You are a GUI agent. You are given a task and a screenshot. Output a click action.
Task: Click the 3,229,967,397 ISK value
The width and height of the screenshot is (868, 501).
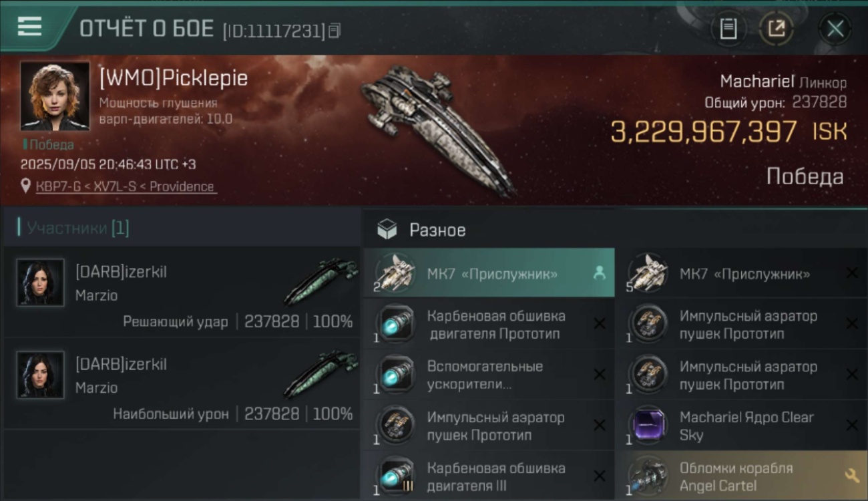tap(728, 132)
